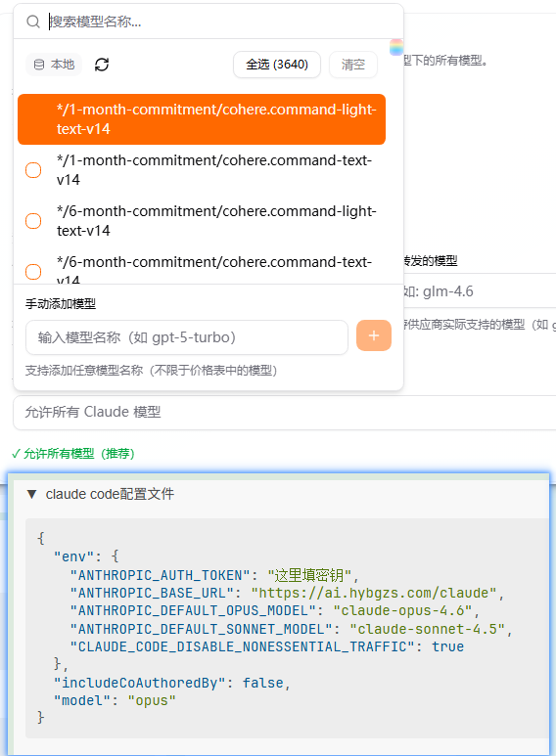Click the database icon beside 本地

pyautogui.click(x=39, y=65)
